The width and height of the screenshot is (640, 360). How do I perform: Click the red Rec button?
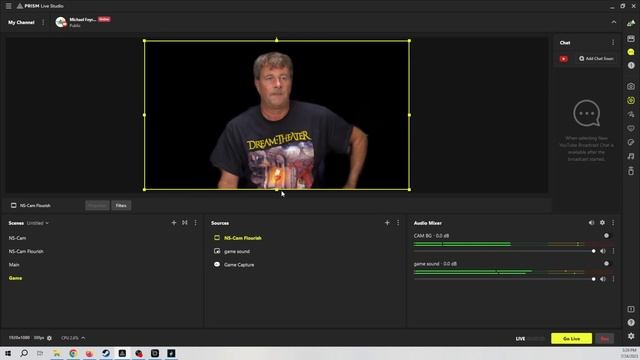pyautogui.click(x=604, y=338)
